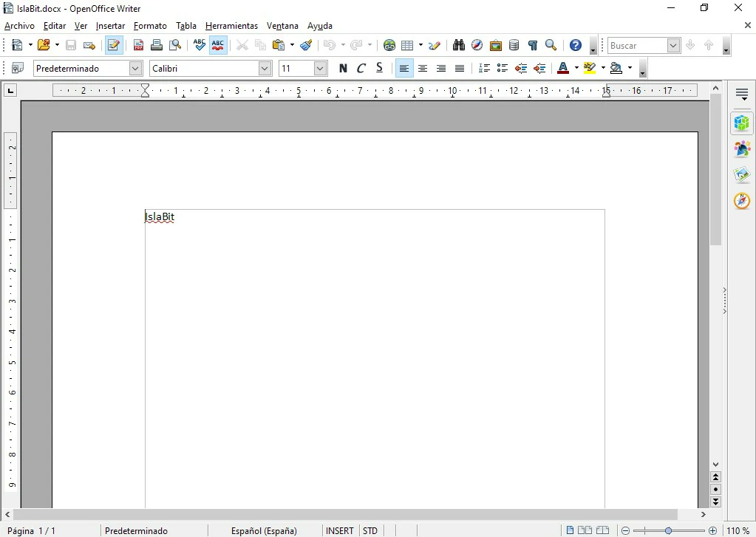Image resolution: width=756 pixels, height=537 pixels.
Task: Click the Cut scissors icon
Action: pos(242,45)
